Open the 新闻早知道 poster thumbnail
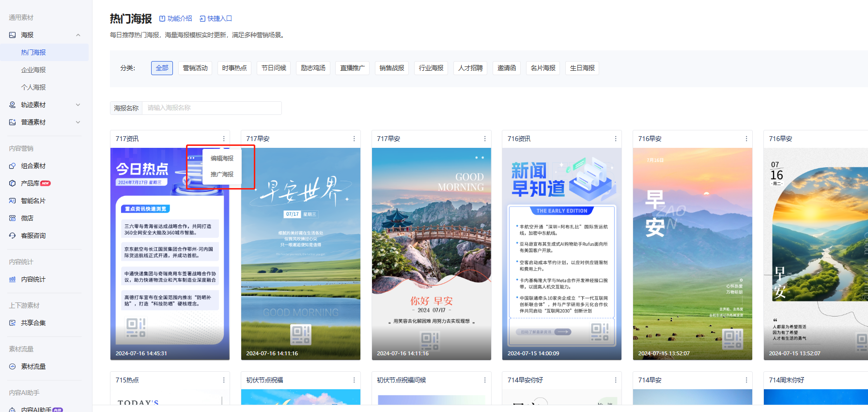 tap(562, 254)
